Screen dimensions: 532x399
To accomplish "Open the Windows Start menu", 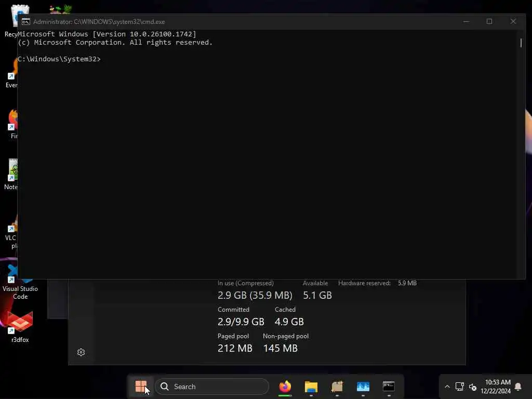I will point(140,386).
